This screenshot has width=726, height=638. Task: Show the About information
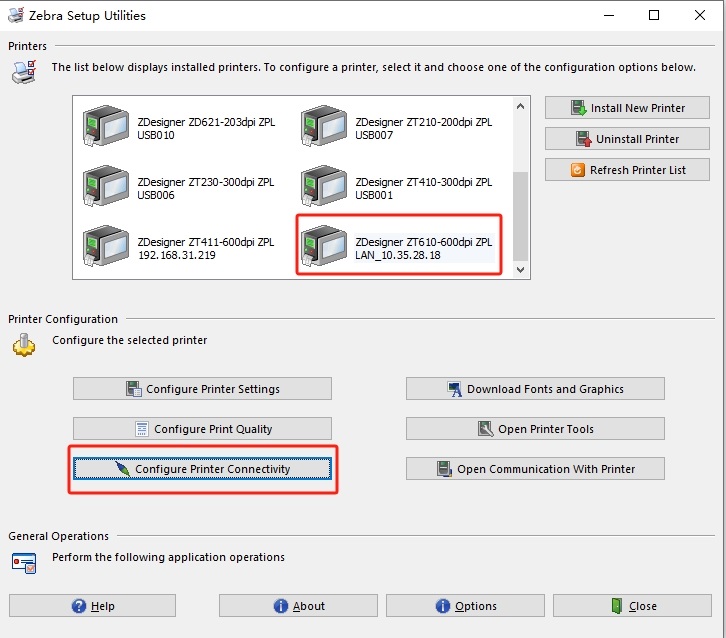[298, 606]
